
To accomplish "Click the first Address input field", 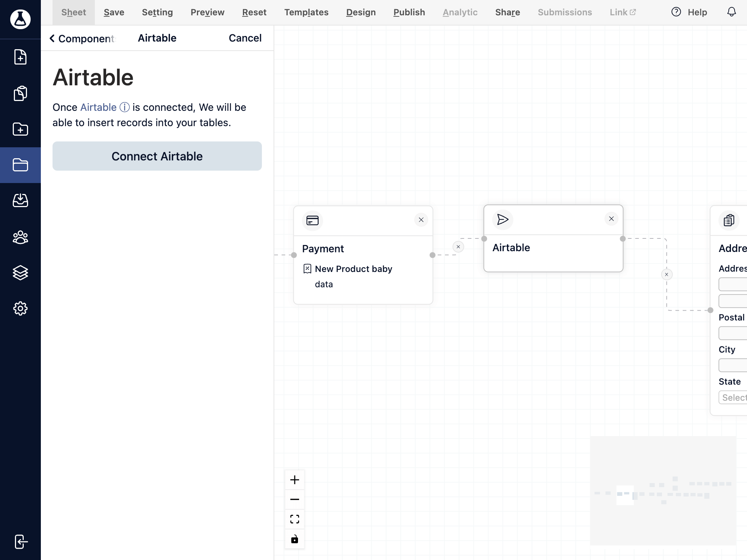I will [733, 284].
